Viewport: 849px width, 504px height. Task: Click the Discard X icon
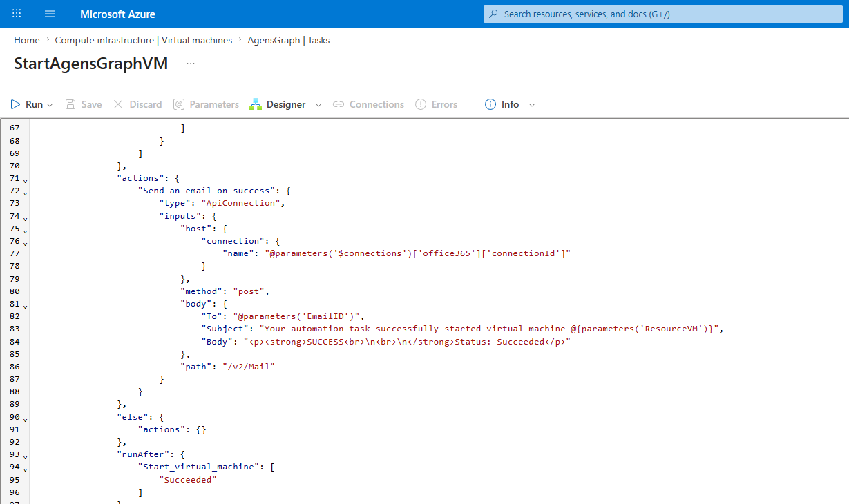tap(118, 104)
